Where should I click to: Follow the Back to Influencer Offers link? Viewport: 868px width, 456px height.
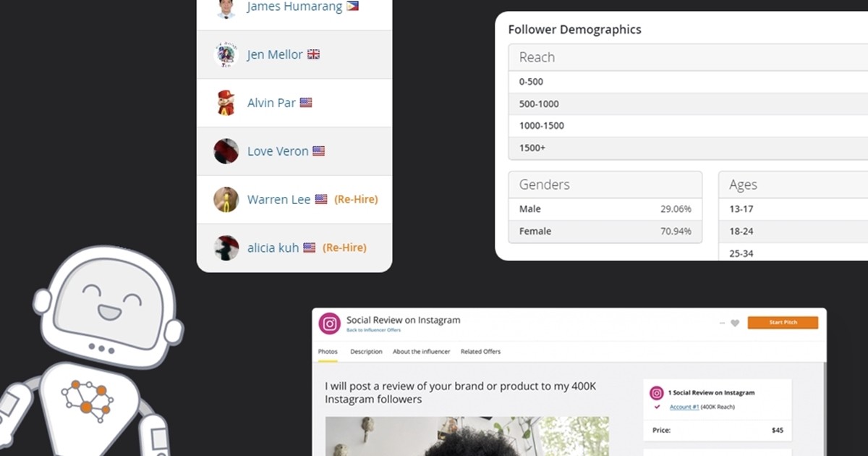point(374,330)
